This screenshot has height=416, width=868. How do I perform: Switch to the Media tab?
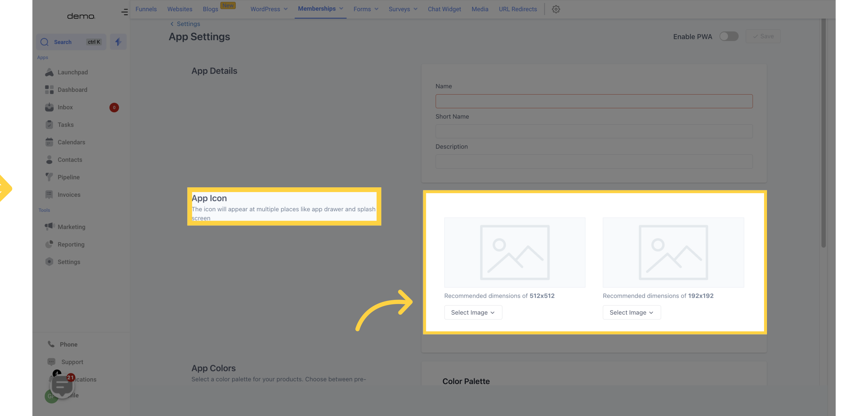point(480,9)
